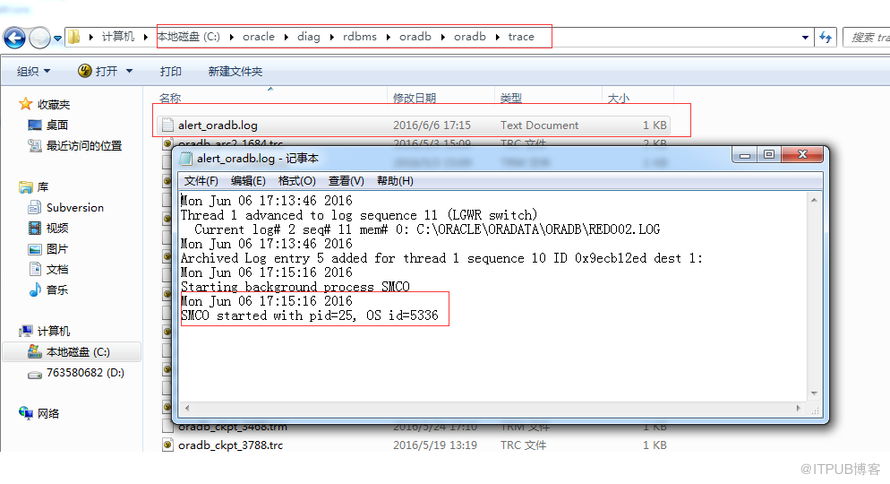Sort files by 大小 column header
This screenshot has height=484, width=890.
tap(618, 98)
